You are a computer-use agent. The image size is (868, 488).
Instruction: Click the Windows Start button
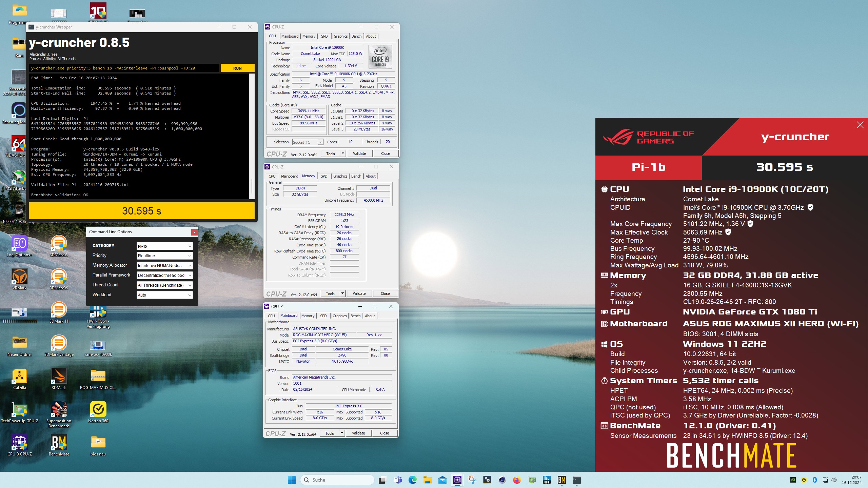[x=292, y=480]
